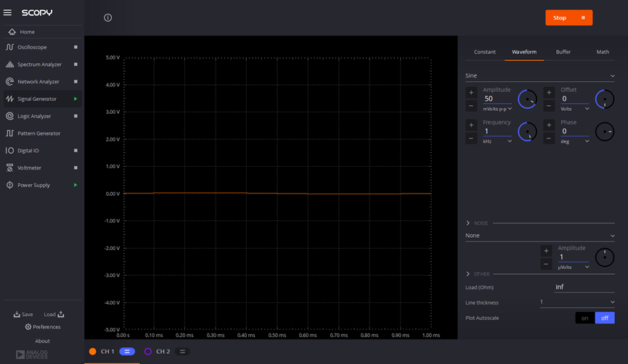
Task: Open Line thickness dropdown
Action: [576, 302]
